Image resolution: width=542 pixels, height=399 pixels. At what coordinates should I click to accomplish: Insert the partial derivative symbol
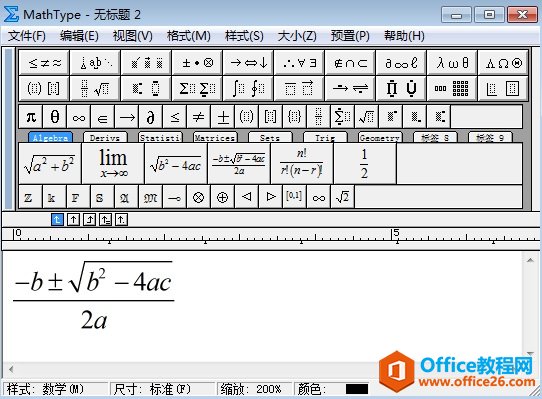tap(150, 117)
